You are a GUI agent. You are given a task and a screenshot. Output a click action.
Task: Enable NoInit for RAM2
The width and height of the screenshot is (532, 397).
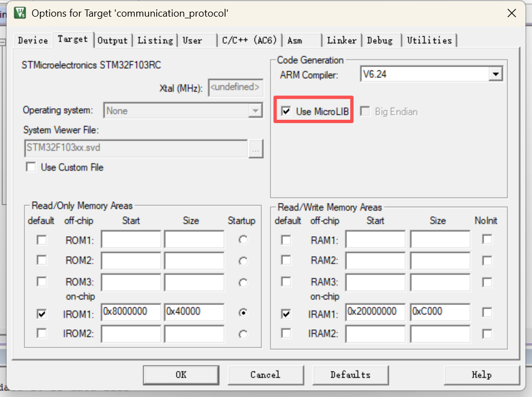[487, 261]
